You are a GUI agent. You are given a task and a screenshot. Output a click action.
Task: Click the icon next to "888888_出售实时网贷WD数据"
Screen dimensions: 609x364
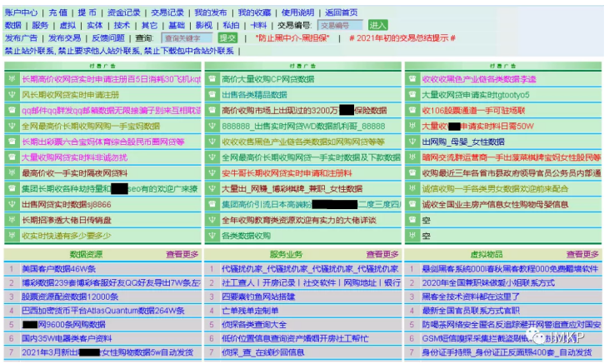[212, 127]
